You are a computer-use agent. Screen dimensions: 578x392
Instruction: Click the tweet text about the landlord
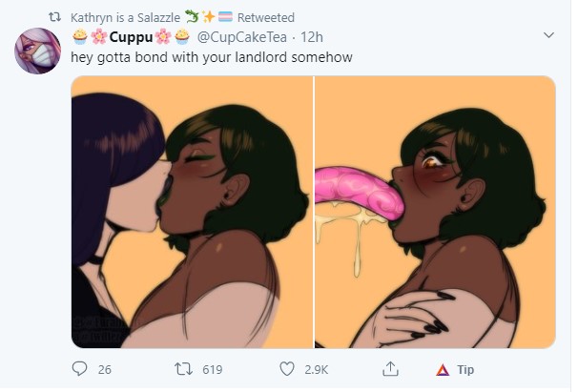pyautogui.click(x=214, y=58)
